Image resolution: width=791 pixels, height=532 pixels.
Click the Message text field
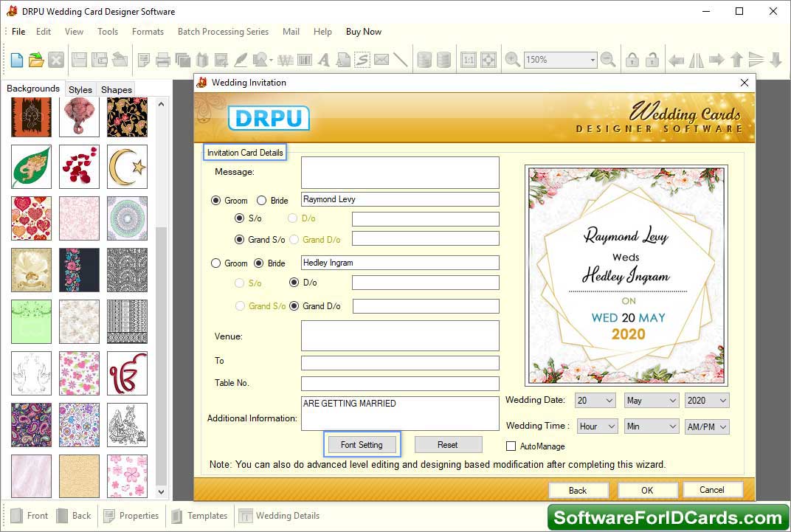[x=400, y=173]
